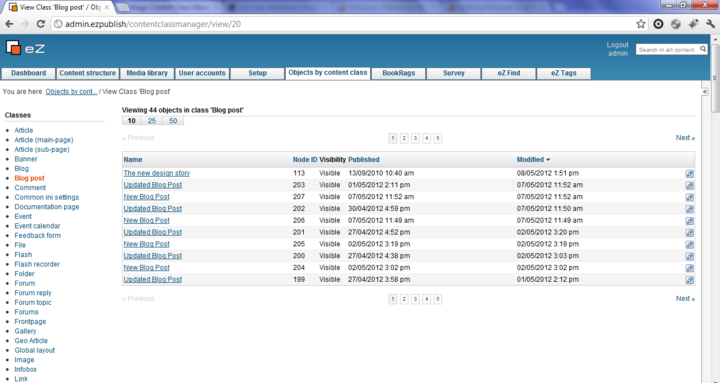Show 25 objects per page
The image size is (720, 383).
click(x=152, y=121)
